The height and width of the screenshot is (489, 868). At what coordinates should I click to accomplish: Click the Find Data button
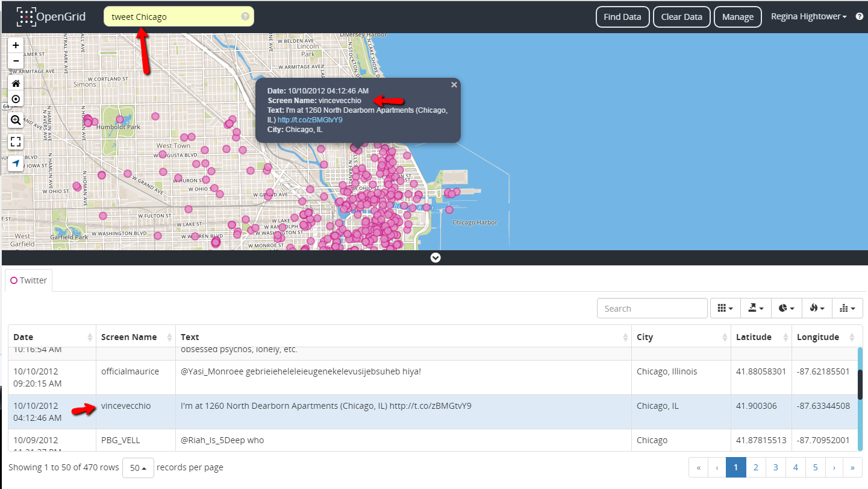click(x=622, y=17)
